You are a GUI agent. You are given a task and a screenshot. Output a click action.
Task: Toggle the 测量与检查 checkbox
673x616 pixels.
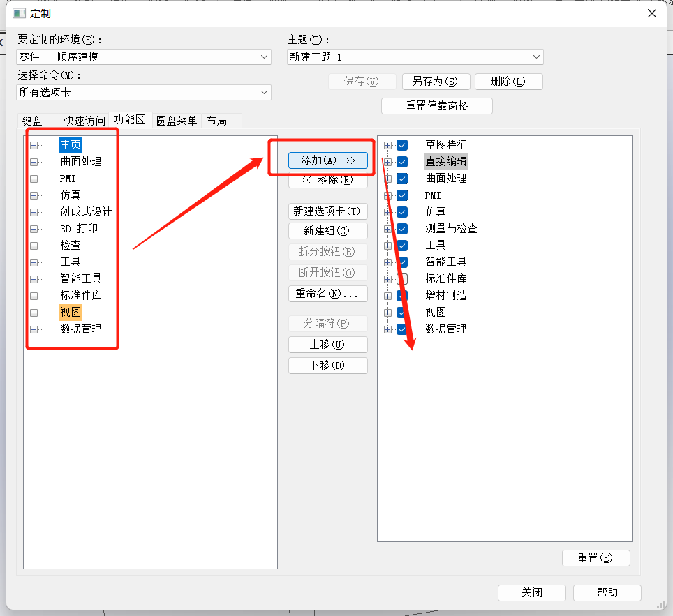(402, 229)
